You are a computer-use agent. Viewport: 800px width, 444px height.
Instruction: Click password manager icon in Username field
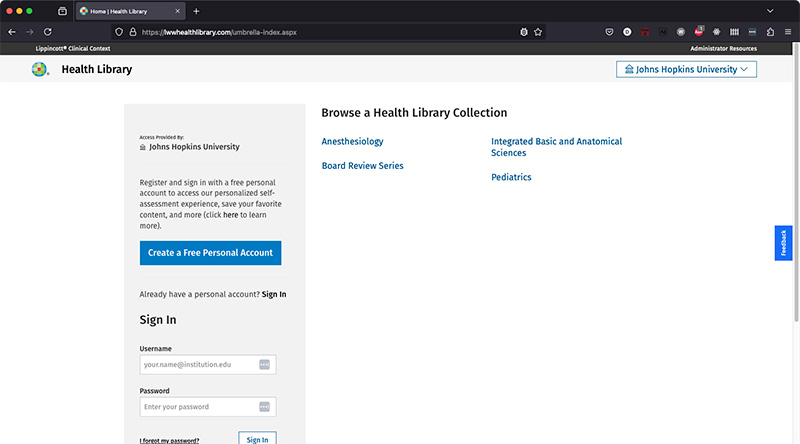pos(264,364)
